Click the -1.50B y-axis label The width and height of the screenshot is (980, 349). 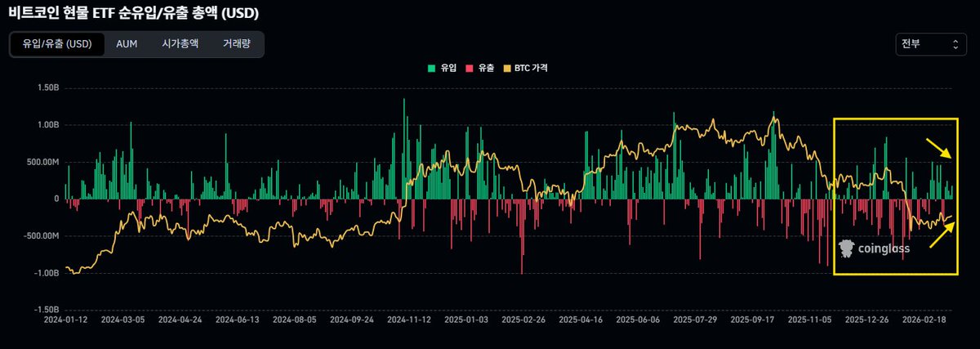coord(47,310)
